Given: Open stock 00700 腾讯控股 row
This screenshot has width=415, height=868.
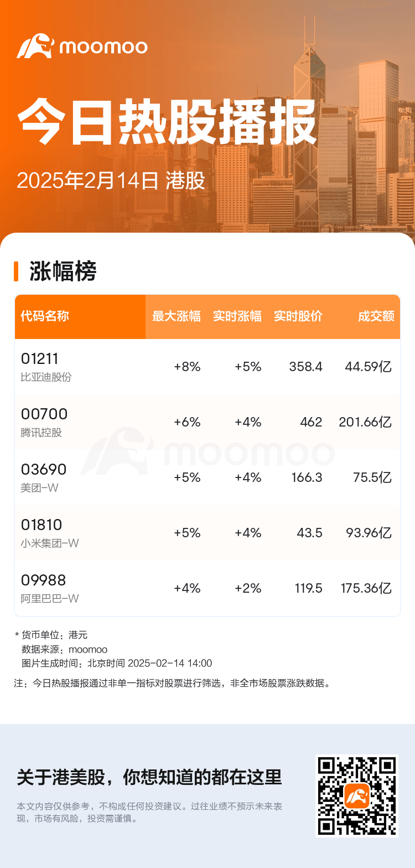Looking at the screenshot, I should [207, 422].
